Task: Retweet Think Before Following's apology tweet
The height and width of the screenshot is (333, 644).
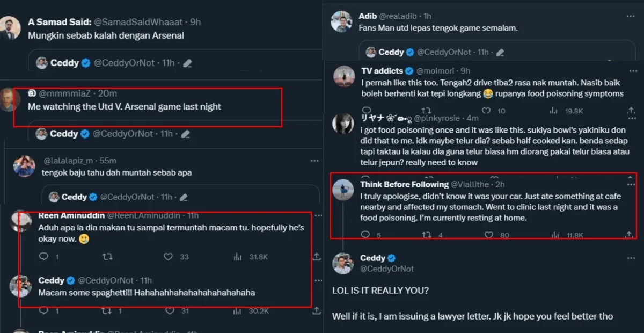Action: [427, 235]
